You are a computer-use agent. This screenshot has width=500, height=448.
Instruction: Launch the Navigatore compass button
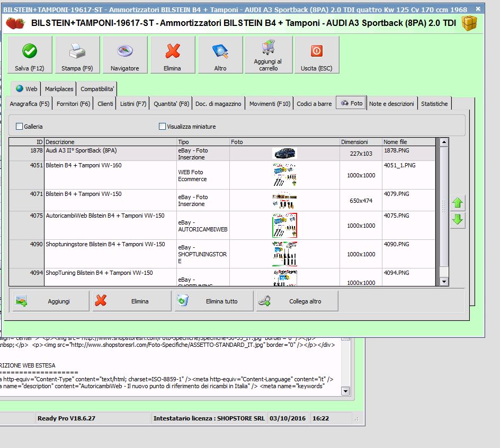[x=124, y=55]
